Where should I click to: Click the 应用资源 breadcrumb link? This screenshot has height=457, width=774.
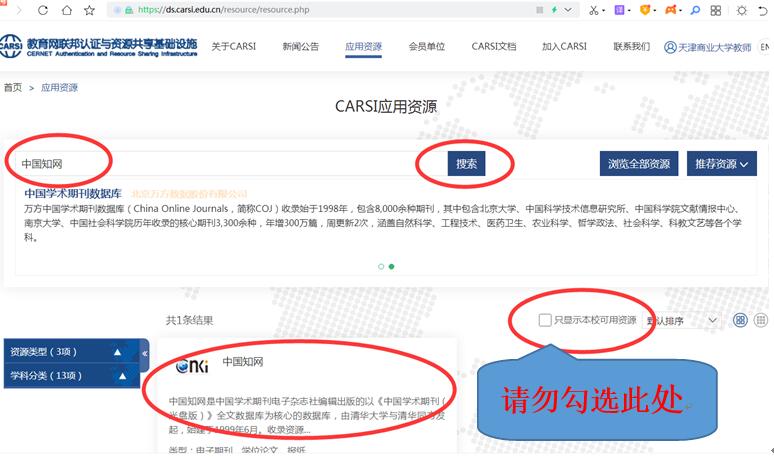point(59,87)
